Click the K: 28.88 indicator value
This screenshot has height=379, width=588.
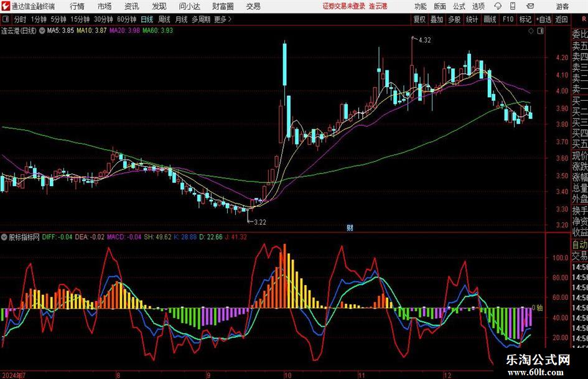tap(185, 237)
